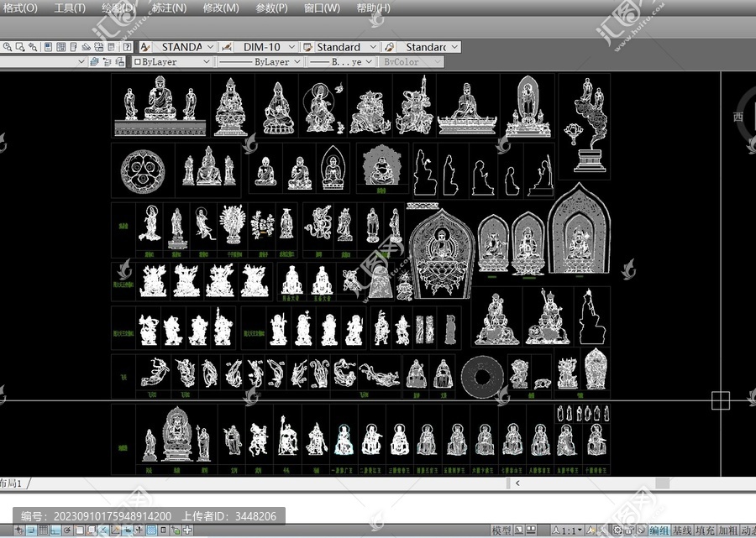Toggle Object Snap in the status bar
756x538 pixels.
pos(79,530)
